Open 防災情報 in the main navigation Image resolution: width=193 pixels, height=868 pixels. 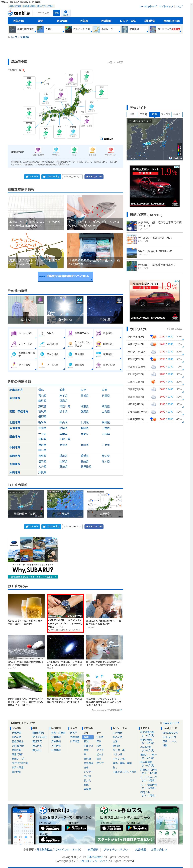click(62, 21)
